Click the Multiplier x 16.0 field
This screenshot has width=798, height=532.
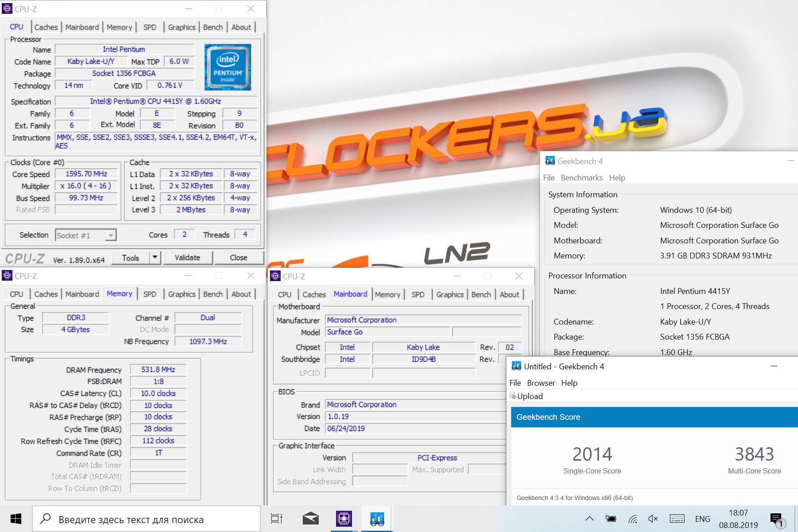pyautogui.click(x=86, y=186)
